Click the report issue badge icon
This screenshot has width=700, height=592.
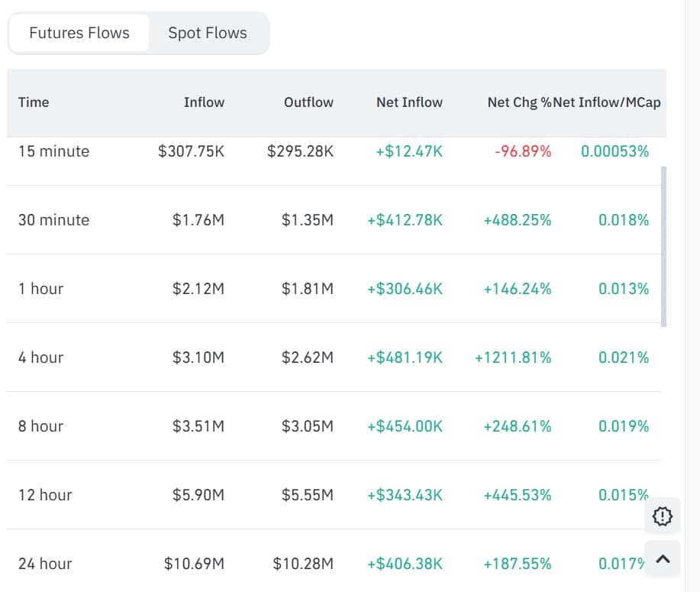(x=661, y=516)
